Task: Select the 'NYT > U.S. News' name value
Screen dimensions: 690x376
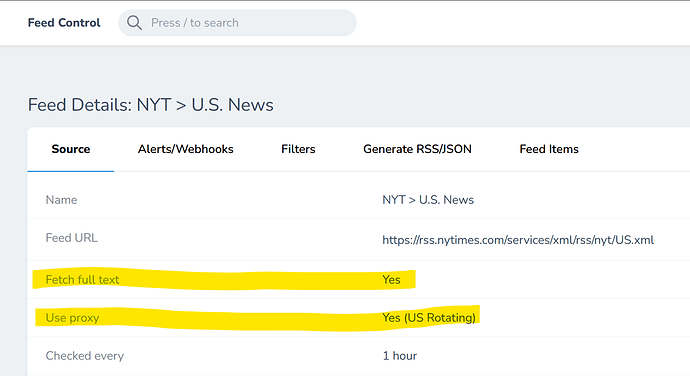Action: click(428, 200)
